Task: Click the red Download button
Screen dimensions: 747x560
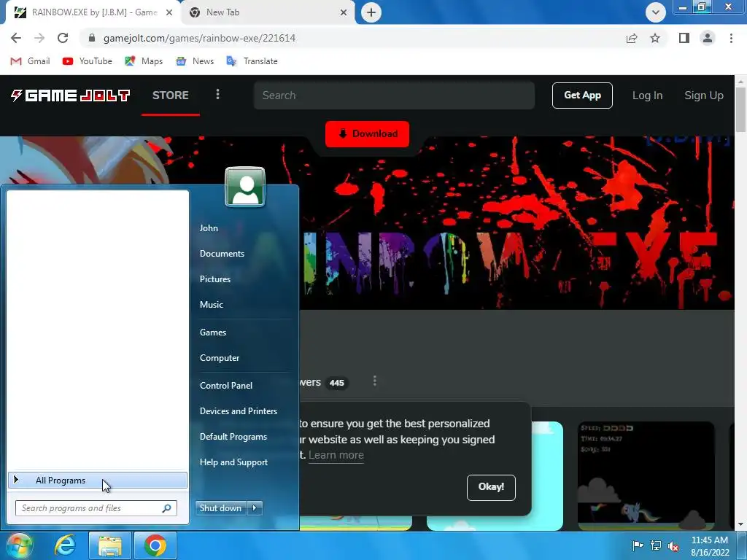Action: click(x=368, y=134)
